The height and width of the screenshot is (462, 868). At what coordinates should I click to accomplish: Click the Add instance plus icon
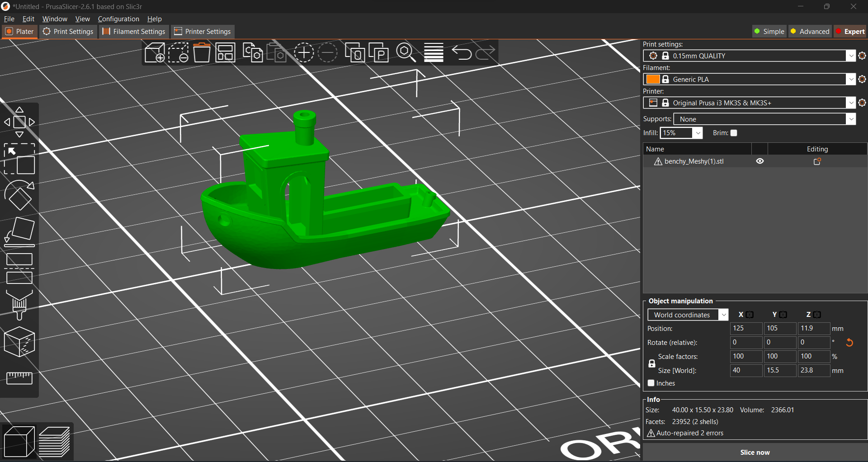point(304,53)
